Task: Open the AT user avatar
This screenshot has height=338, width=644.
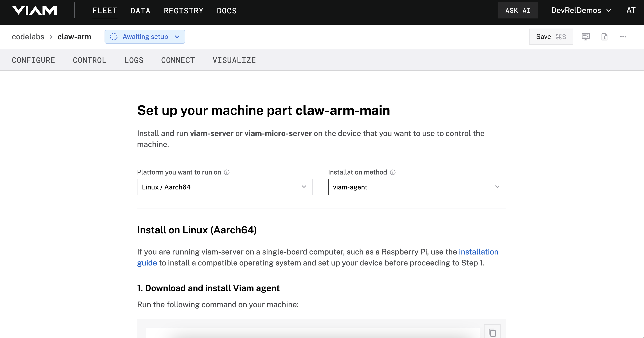Action: (631, 10)
